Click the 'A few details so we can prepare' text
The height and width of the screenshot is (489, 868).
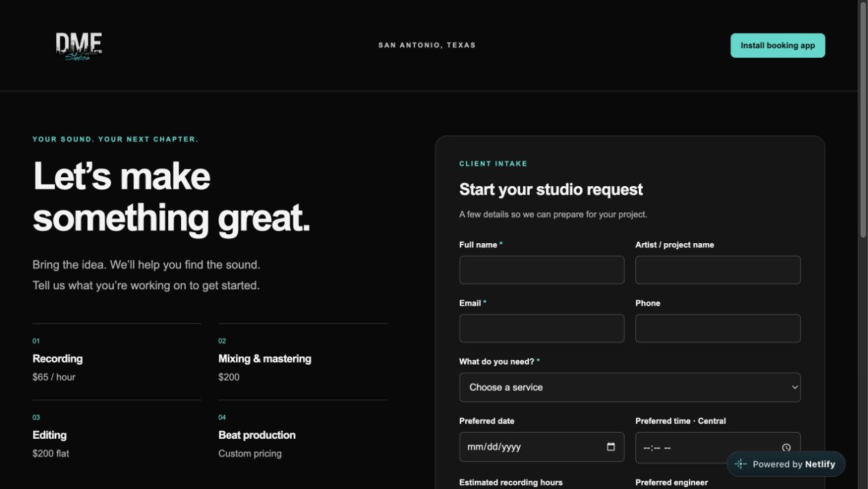coord(553,214)
